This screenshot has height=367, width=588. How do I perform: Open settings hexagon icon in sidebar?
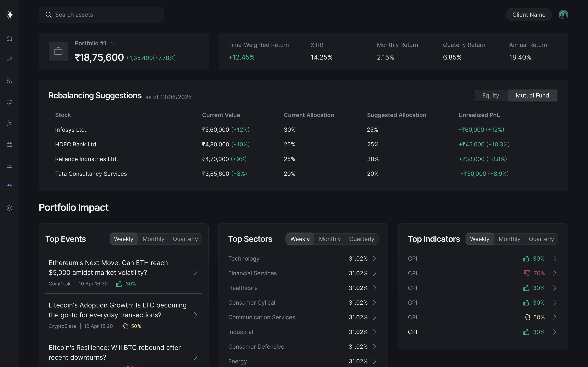[x=9, y=208]
